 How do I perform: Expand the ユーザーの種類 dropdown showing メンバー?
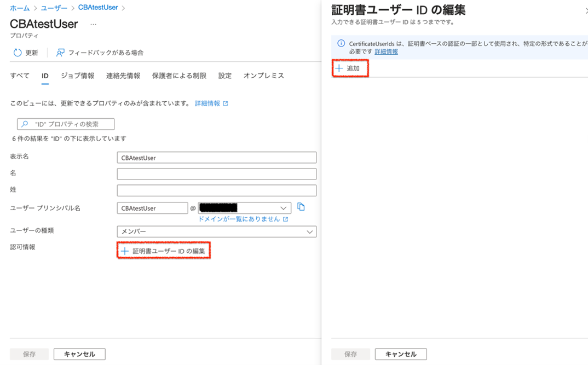310,231
